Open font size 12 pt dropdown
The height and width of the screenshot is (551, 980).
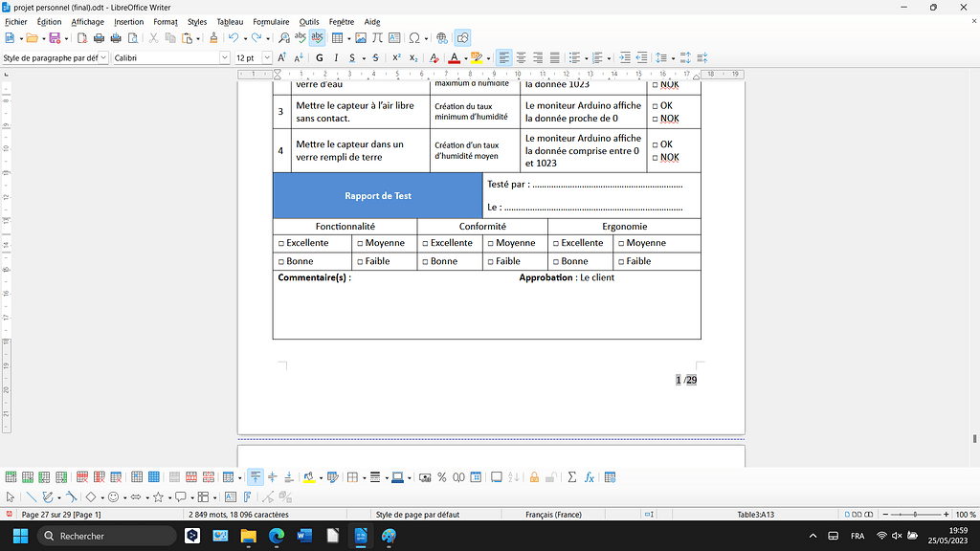pos(267,57)
